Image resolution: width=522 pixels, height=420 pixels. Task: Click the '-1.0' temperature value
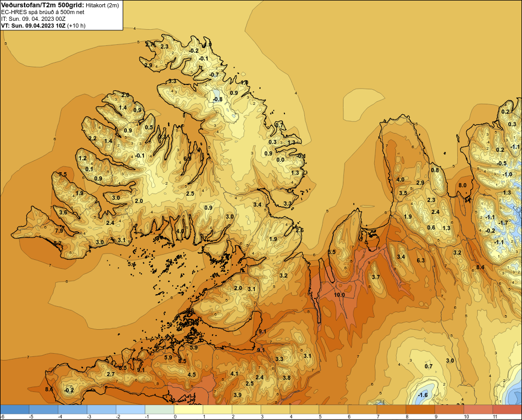507,174
